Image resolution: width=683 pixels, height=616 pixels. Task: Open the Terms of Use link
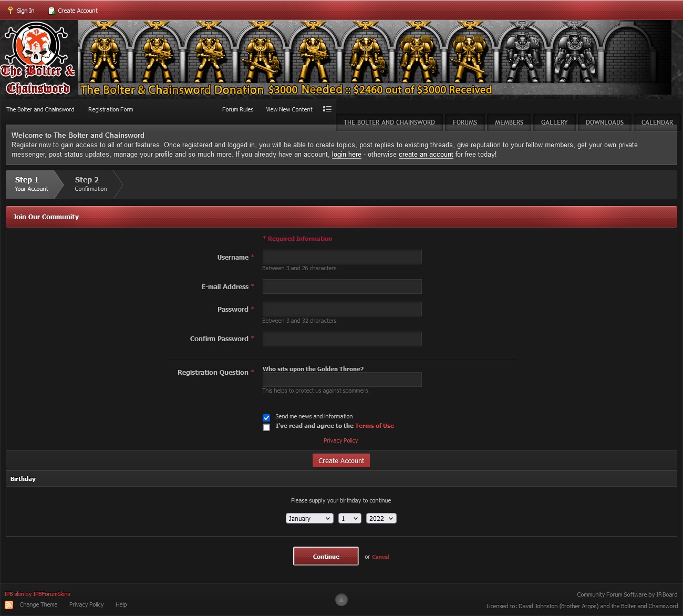coord(375,426)
